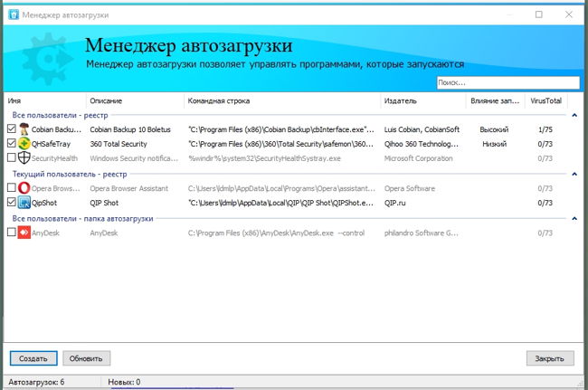Uncheck the Cobian Backup startup entry
Screen dimensions: 588x390
pyautogui.click(x=12, y=128)
